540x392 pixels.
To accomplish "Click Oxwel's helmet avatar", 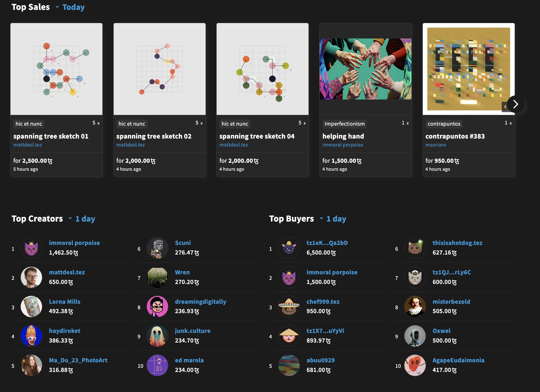I will [x=415, y=336].
